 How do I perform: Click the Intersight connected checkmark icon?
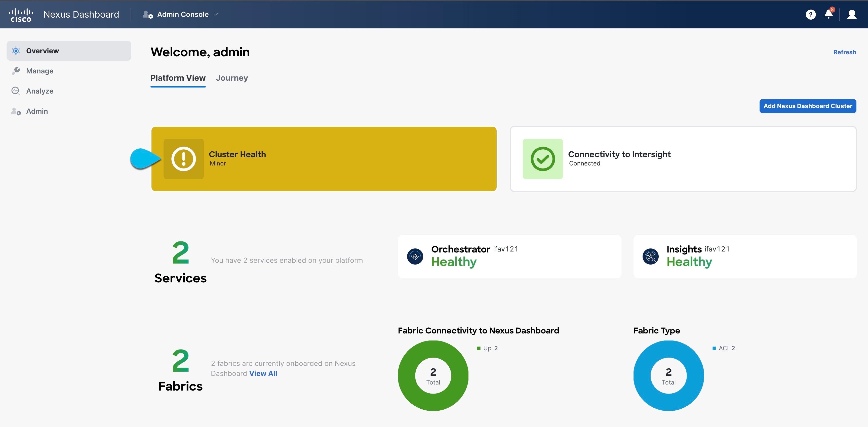(x=542, y=159)
